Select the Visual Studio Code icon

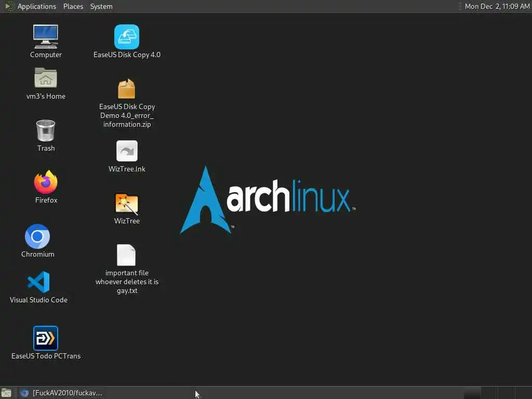pos(38,282)
